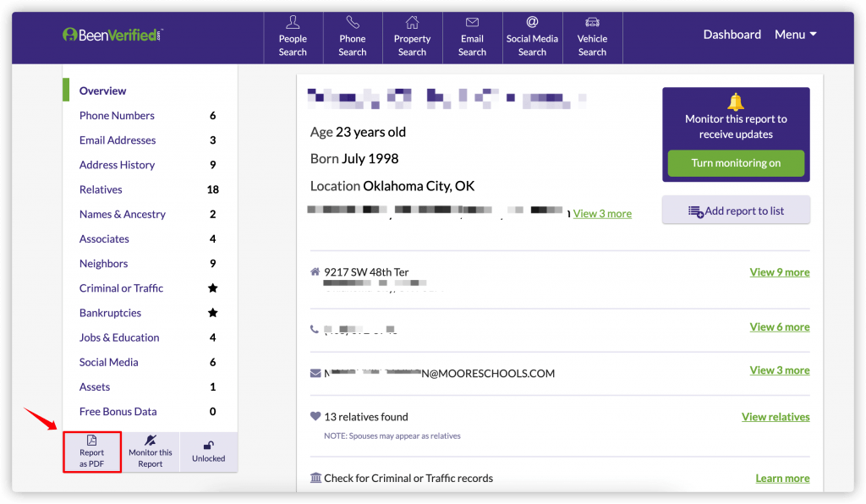
Task: Click View 6 more phone numbers
Action: 779,326
